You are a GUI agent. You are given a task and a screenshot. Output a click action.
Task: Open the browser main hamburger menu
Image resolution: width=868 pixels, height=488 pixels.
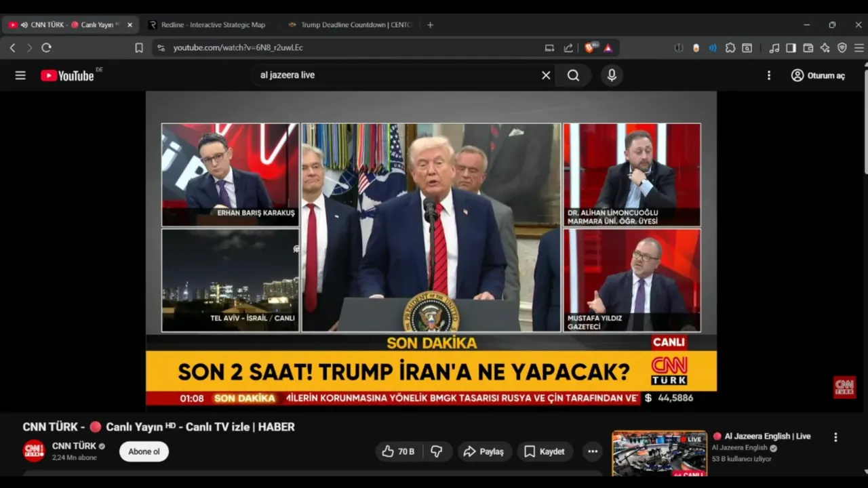[859, 47]
